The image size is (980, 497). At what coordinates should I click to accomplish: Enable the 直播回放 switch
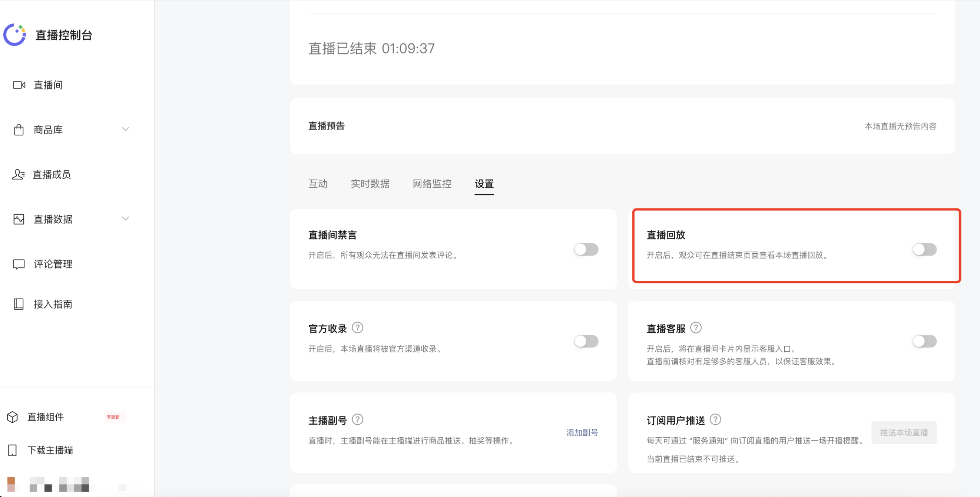[x=924, y=250]
